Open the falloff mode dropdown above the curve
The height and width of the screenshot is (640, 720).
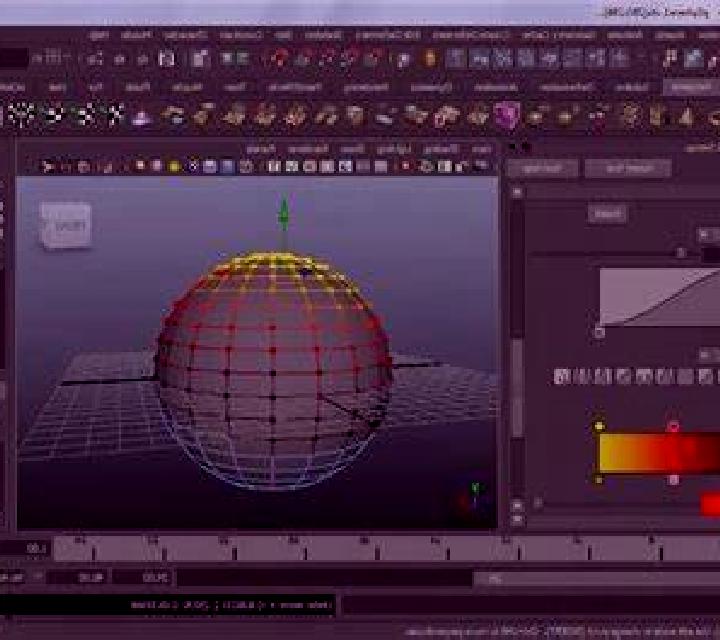709,236
